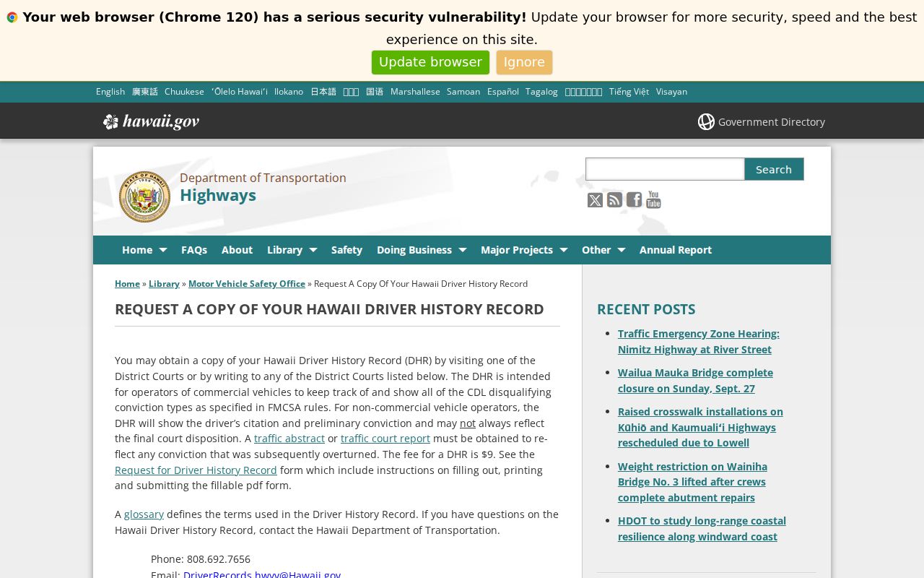Image resolution: width=924 pixels, height=578 pixels.
Task: Click the Home breadcrumb link
Action: pyautogui.click(x=127, y=284)
